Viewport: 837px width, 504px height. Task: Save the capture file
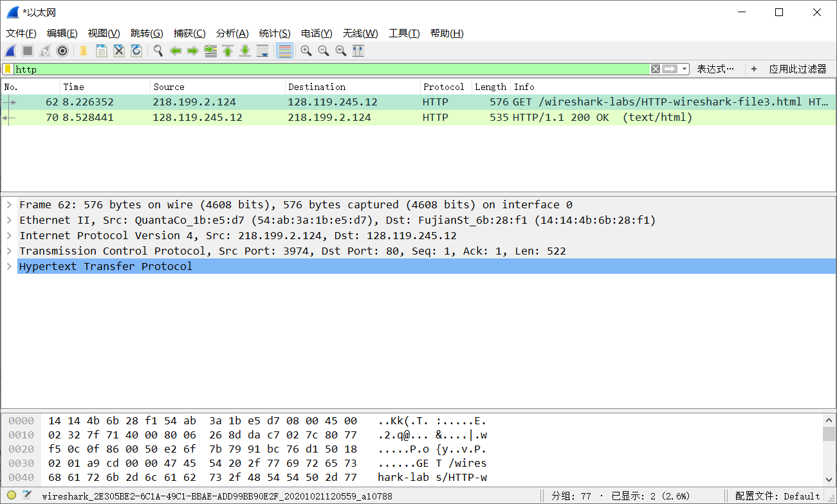click(x=101, y=51)
